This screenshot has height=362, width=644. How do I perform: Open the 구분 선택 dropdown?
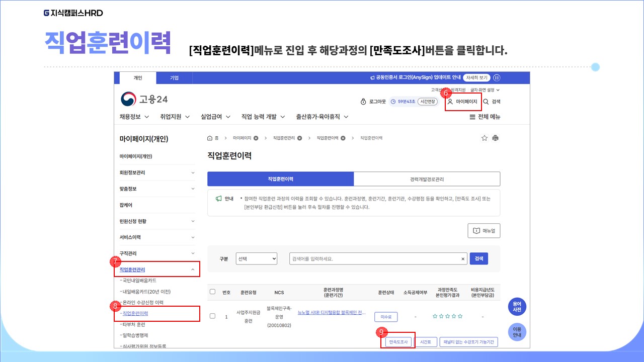click(x=257, y=258)
